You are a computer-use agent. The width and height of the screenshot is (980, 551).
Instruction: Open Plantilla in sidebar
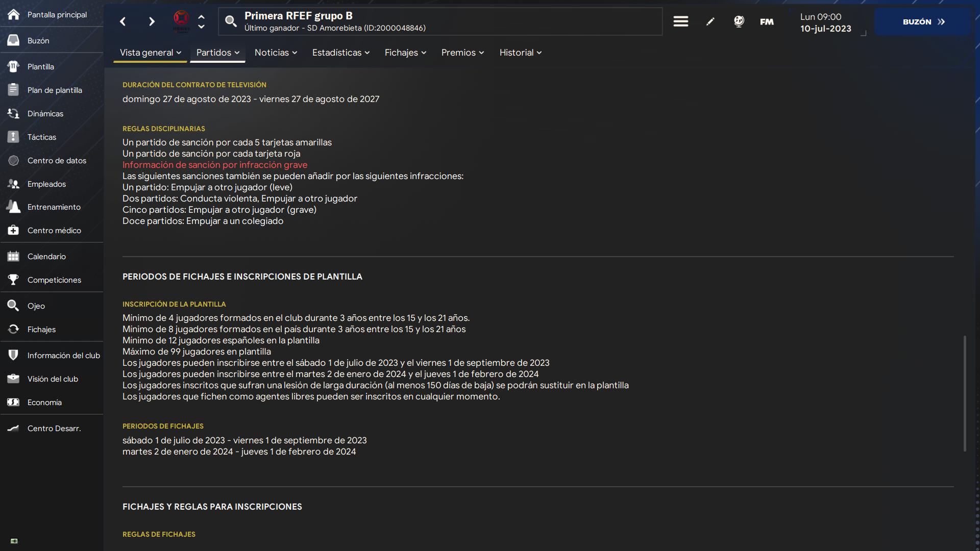(41, 66)
